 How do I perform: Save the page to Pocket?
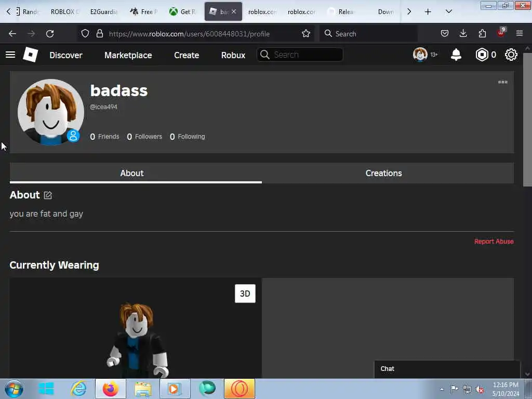pos(445,34)
